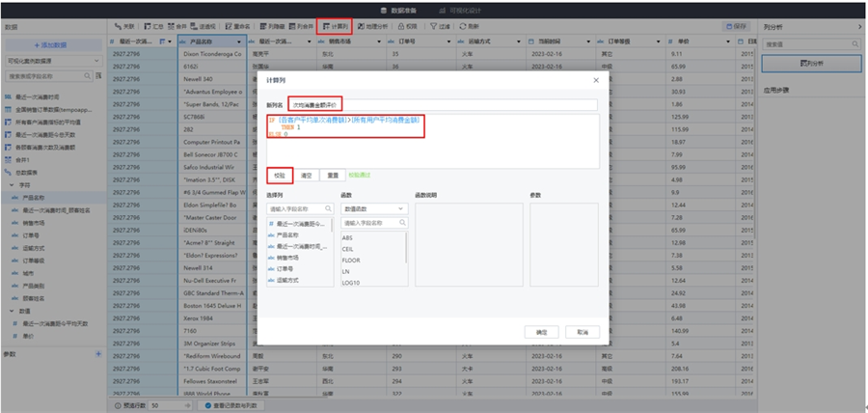Click the 校验 validate button
Image resolution: width=868 pixels, height=413 pixels.
pos(279,176)
